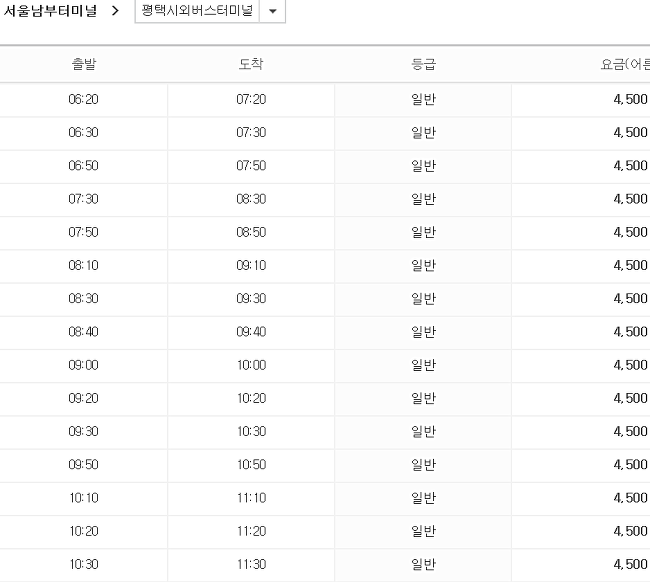Click the 08:50 arrival time cell
650x582 pixels.
click(x=251, y=232)
